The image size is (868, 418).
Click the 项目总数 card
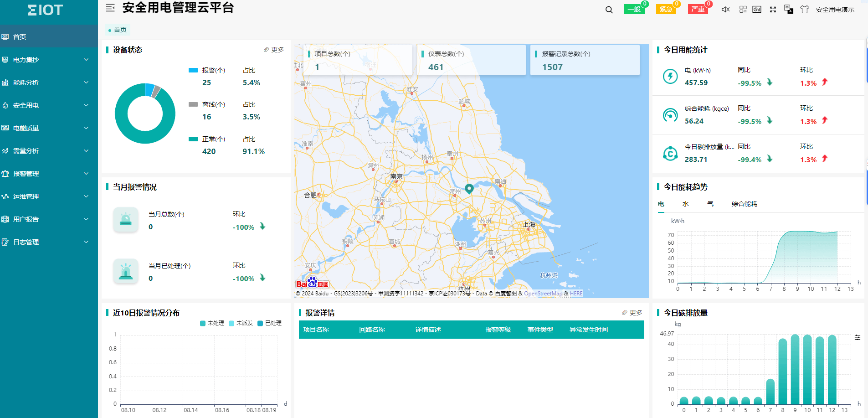[358, 60]
